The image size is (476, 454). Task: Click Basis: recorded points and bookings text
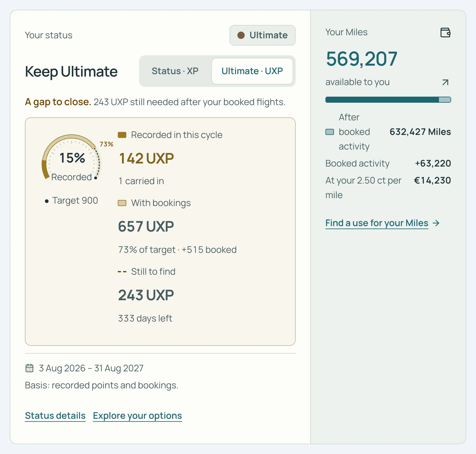tap(102, 385)
